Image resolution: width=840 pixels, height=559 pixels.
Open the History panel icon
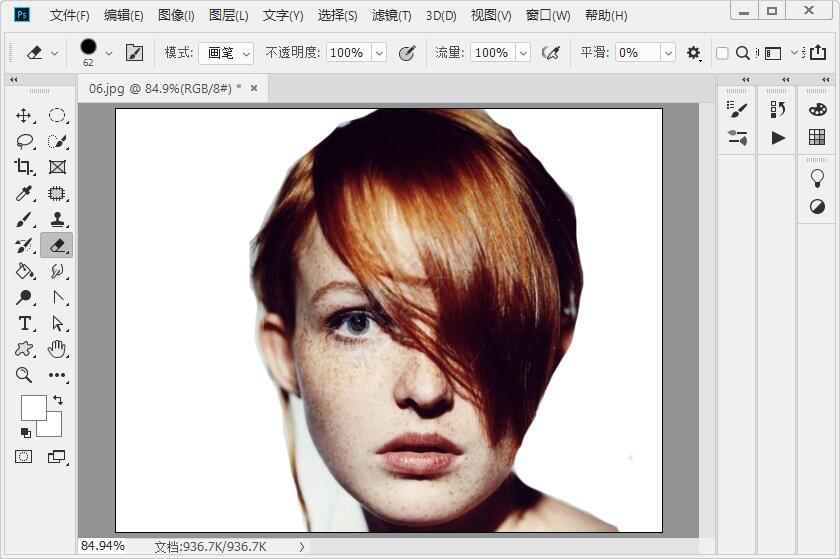coord(778,109)
